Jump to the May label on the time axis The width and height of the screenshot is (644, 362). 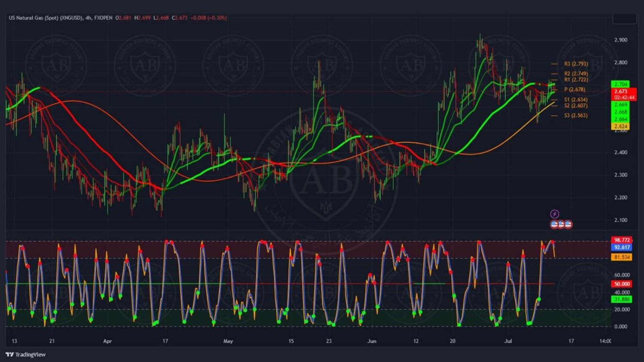click(228, 341)
